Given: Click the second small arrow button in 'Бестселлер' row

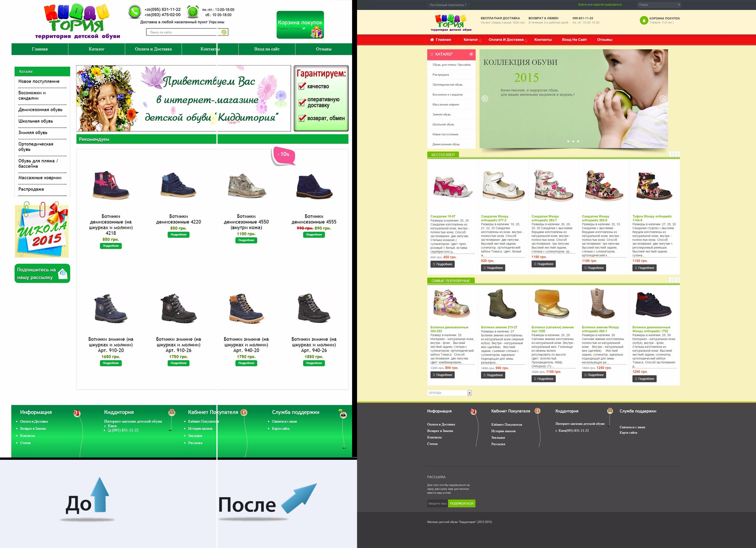Looking at the screenshot, I should [678, 154].
